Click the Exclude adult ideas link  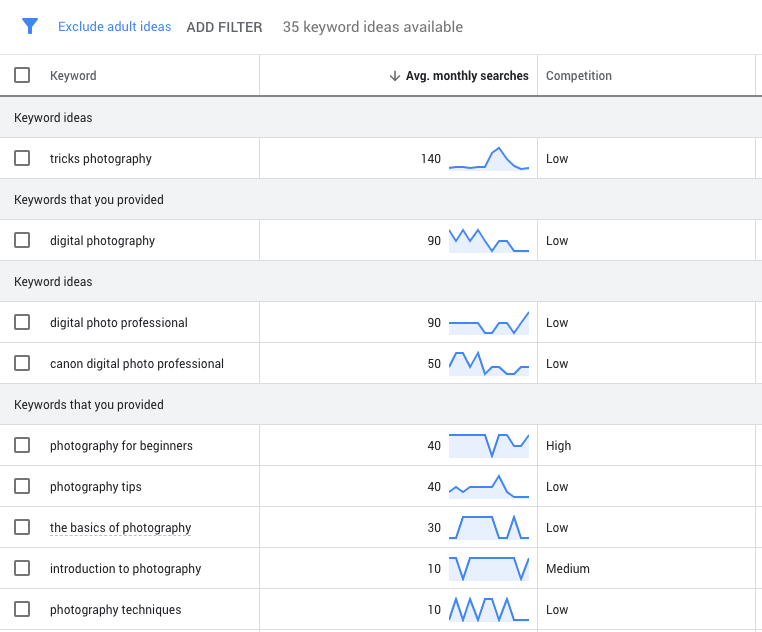[114, 27]
